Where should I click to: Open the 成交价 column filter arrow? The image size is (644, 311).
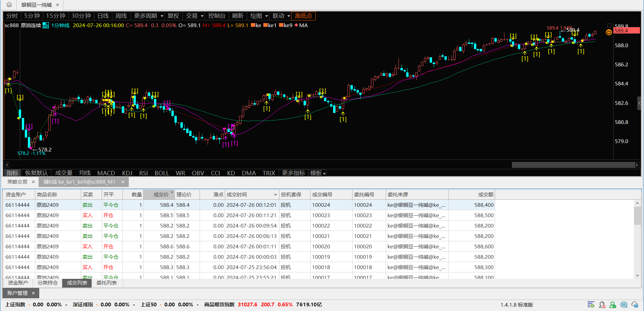(172, 192)
